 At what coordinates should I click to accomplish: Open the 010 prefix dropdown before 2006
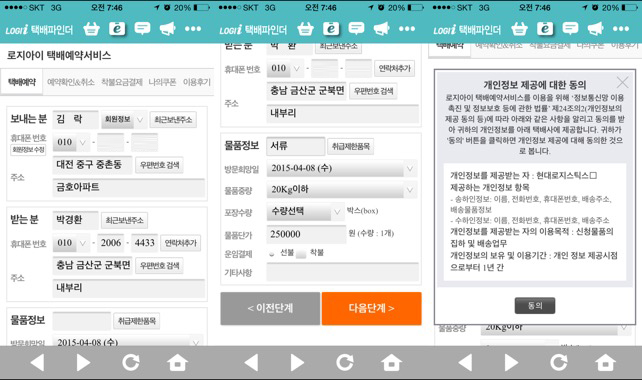71,243
